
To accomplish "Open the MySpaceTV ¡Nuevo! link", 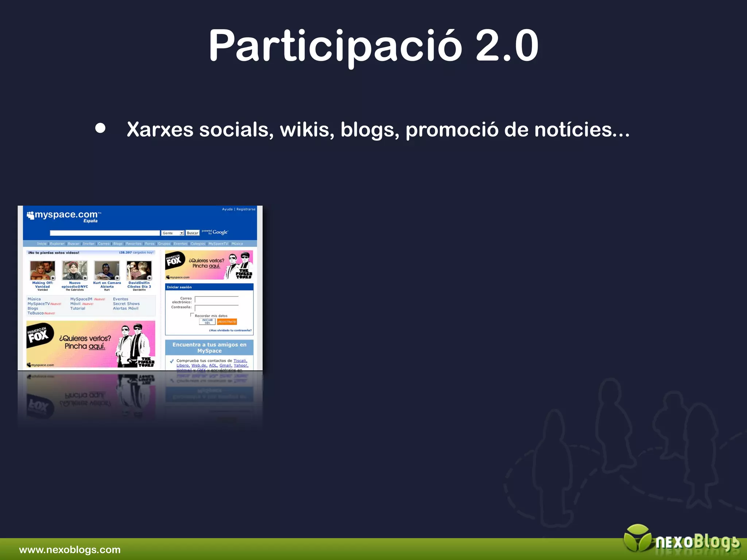I will [44, 304].
